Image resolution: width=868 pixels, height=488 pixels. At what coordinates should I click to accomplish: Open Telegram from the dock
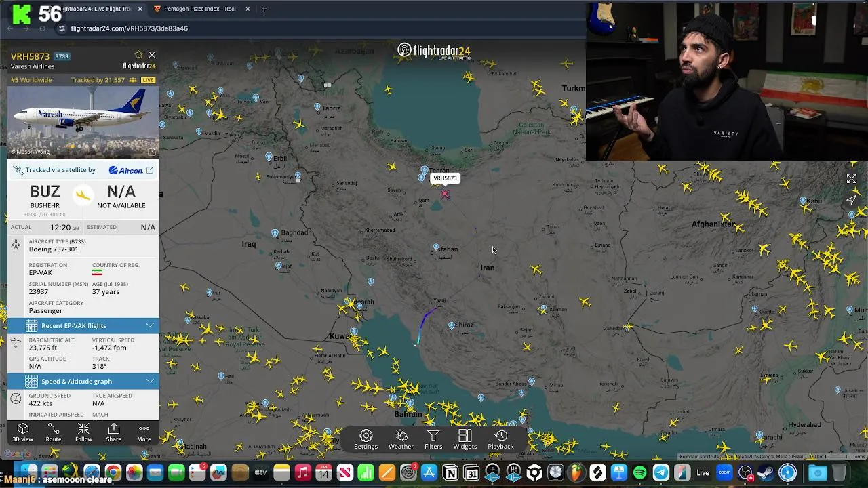click(x=660, y=472)
